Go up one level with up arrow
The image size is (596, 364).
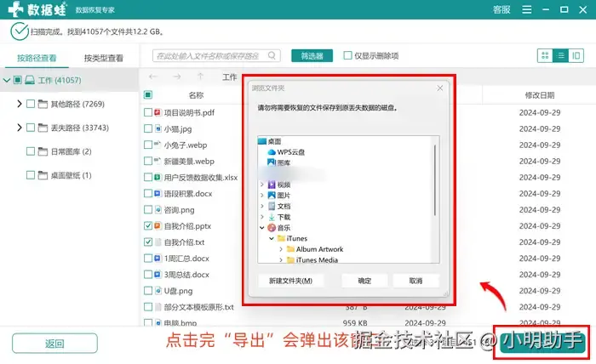(200, 77)
